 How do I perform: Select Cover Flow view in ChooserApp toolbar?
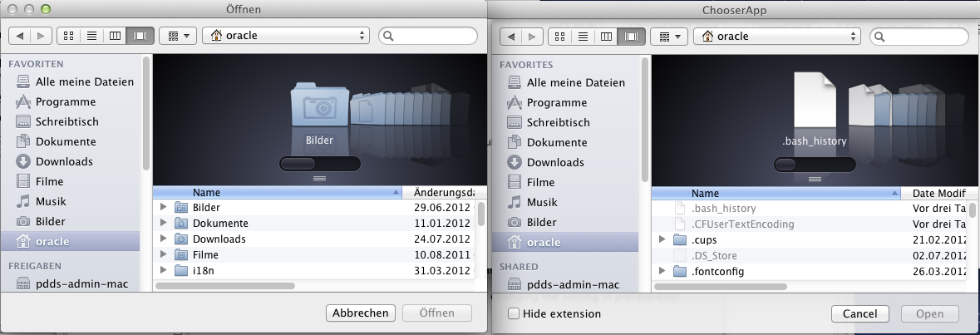[631, 37]
